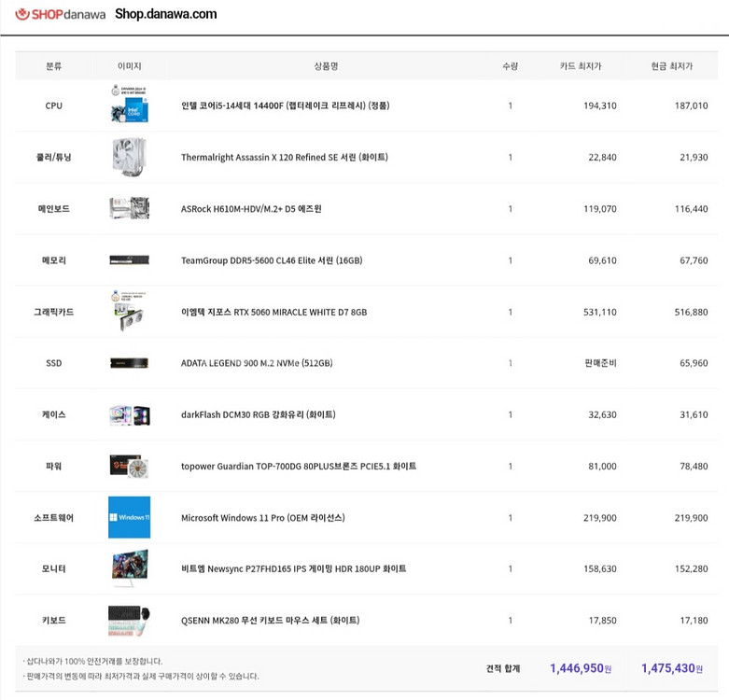The image size is (729, 700).
Task: Click the 100% 안전거래 guarantee notice
Action: pyautogui.click(x=92, y=661)
